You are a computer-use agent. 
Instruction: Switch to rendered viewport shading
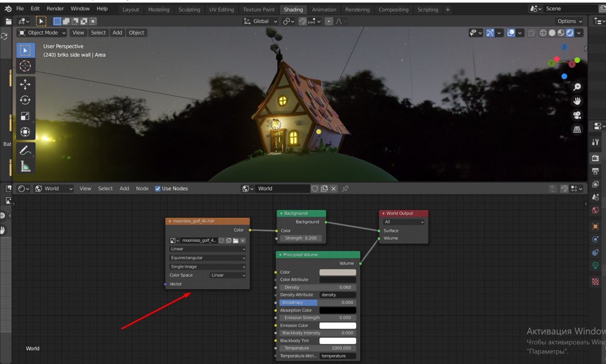[570, 33]
